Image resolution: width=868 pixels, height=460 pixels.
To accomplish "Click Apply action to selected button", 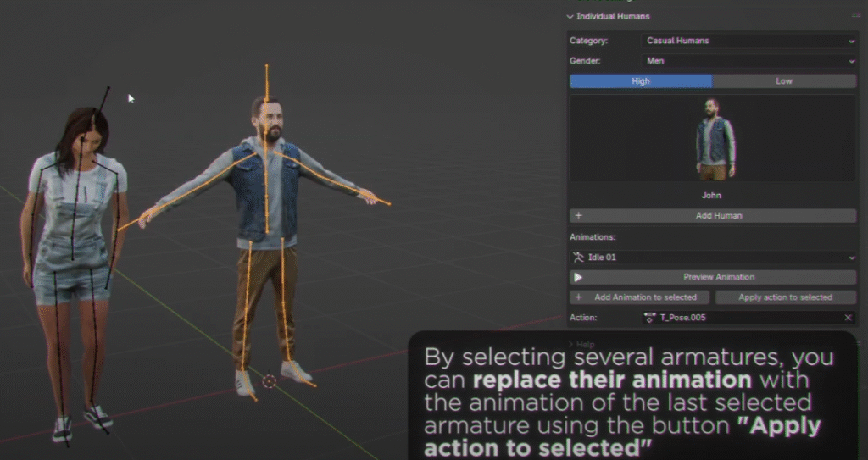I will [x=785, y=297].
